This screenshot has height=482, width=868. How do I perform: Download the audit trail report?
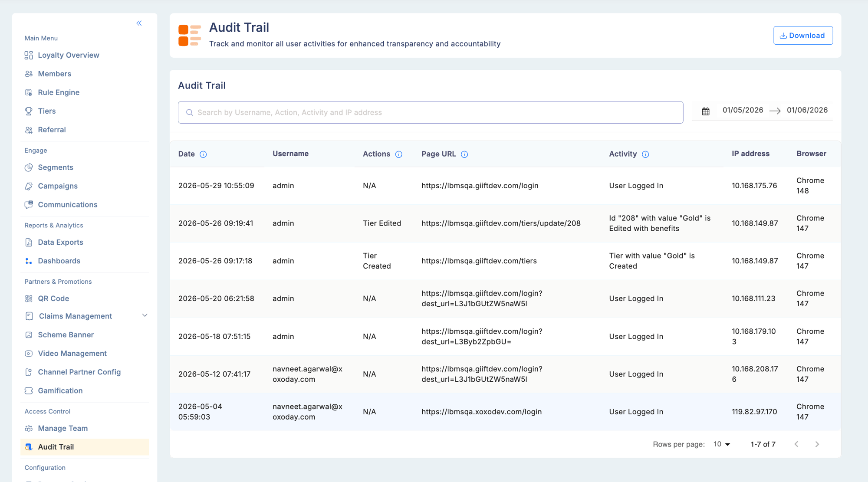803,36
